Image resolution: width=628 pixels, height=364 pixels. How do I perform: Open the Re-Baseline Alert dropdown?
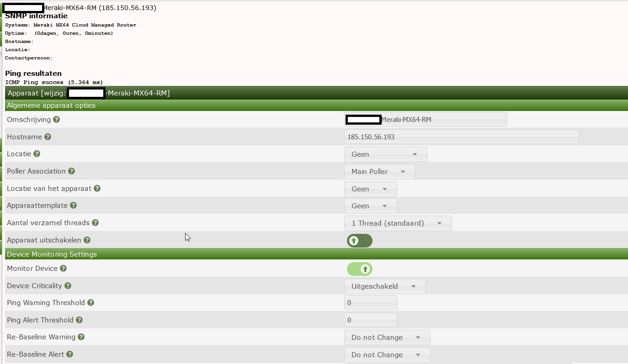387,355
